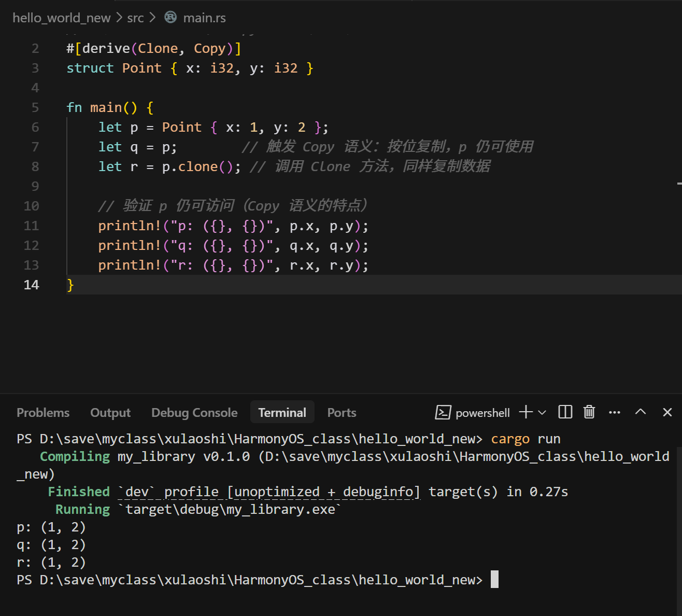Click line number 5 in gutter
This screenshot has height=616, width=682.
coord(35,107)
